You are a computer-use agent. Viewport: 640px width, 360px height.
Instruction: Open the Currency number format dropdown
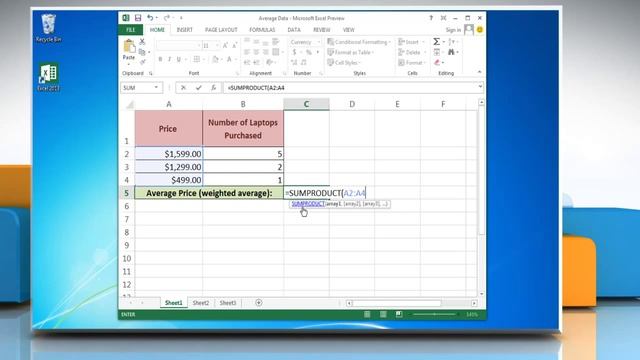(x=319, y=42)
